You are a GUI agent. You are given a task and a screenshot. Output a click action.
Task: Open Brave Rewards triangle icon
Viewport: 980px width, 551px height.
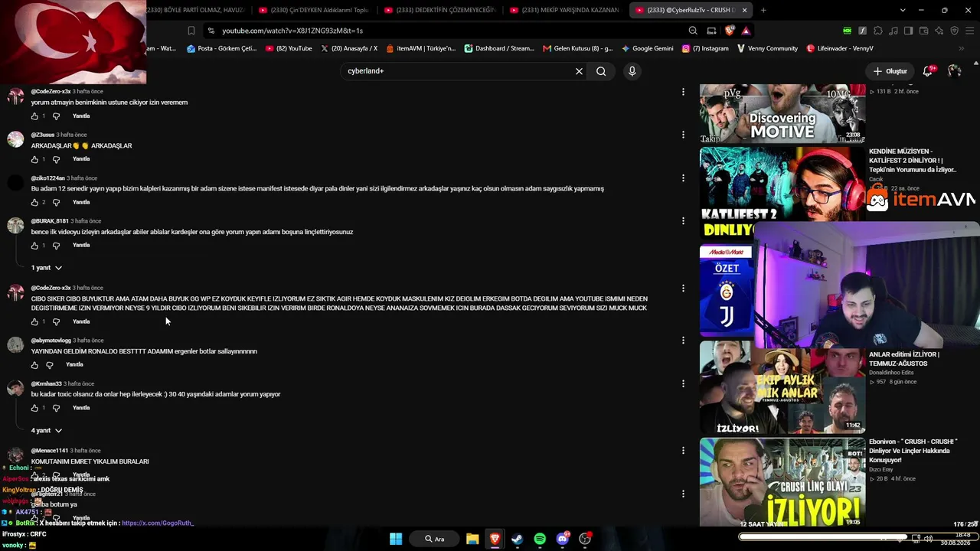746,31
